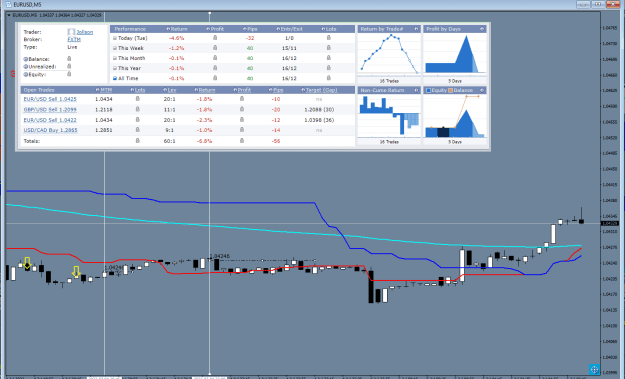Viewport: 625px width, 379px height.
Task: Click the lock icon beside Unrealized
Action: pos(69,66)
